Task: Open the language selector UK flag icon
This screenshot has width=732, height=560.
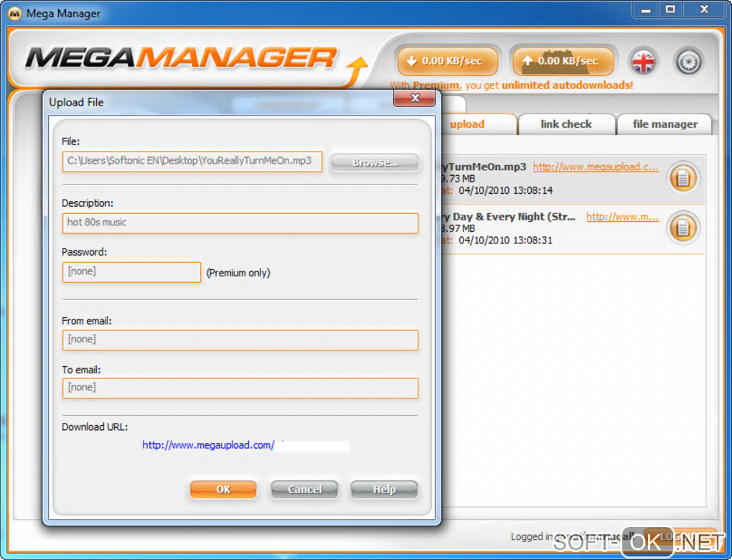Action: point(643,62)
